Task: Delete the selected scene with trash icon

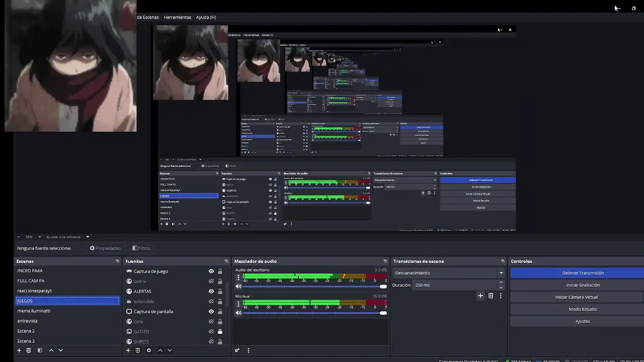Action: coord(29,350)
